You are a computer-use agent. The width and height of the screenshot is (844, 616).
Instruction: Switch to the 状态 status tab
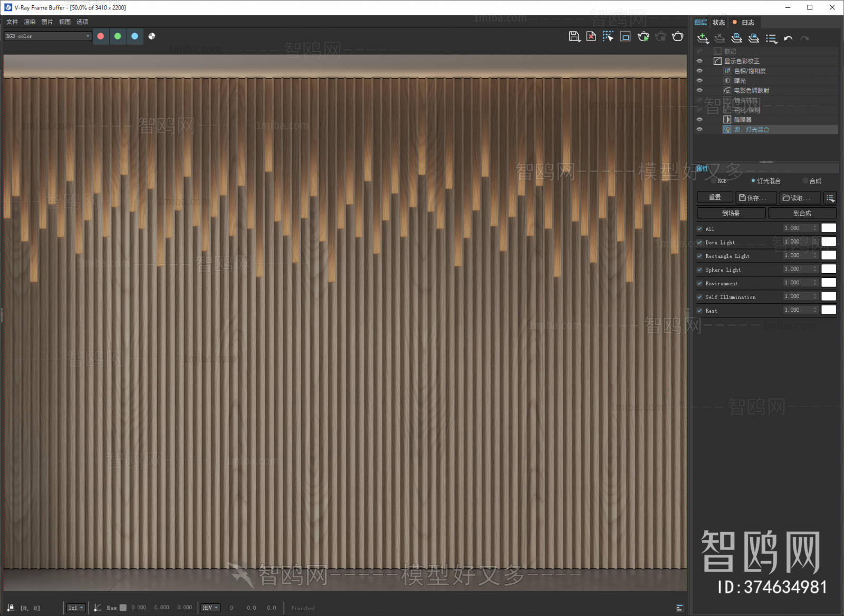[x=719, y=23]
